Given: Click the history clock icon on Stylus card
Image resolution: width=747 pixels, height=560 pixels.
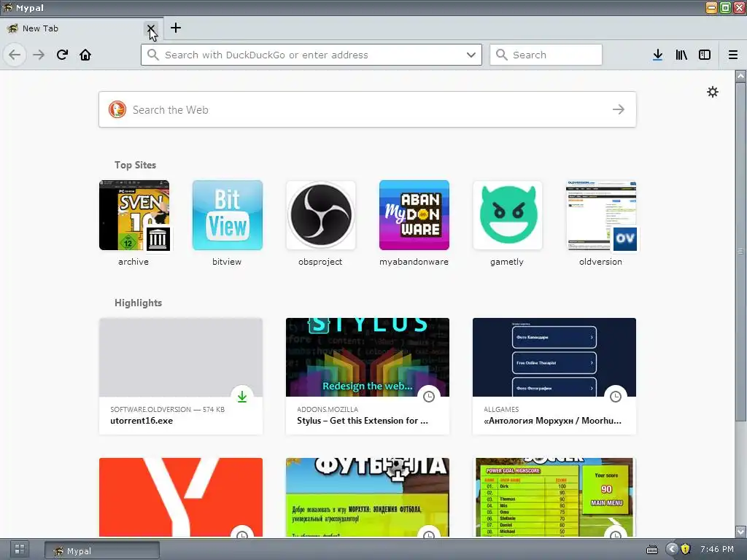Looking at the screenshot, I should 429,396.
